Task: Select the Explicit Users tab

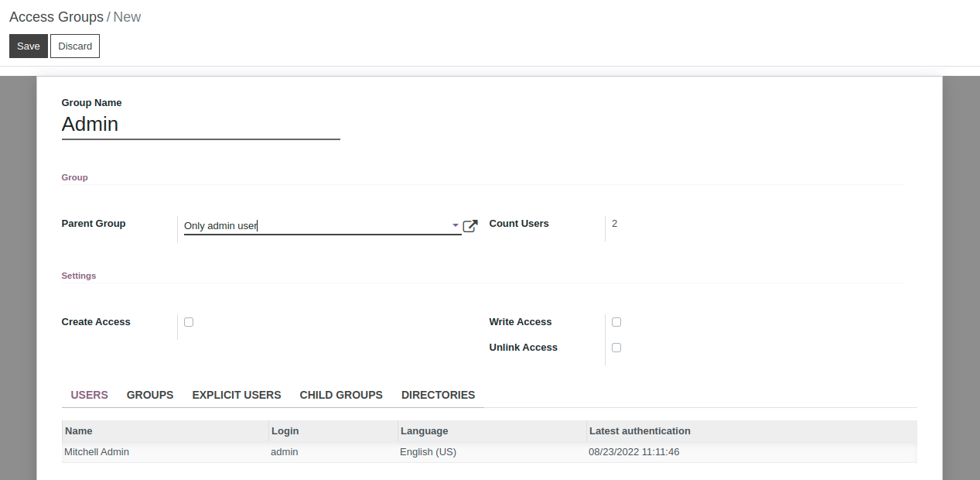Action: pos(237,395)
